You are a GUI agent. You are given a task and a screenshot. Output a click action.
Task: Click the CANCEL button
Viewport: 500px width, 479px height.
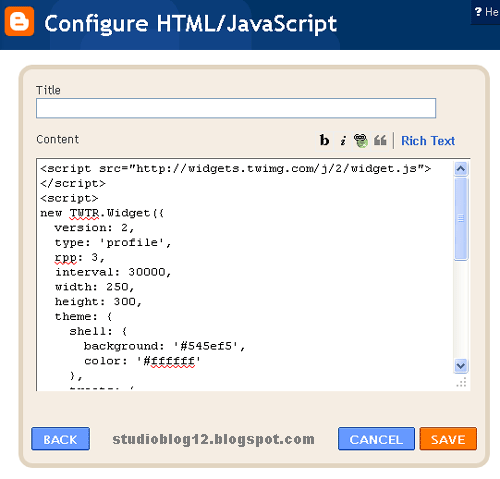[376, 439]
